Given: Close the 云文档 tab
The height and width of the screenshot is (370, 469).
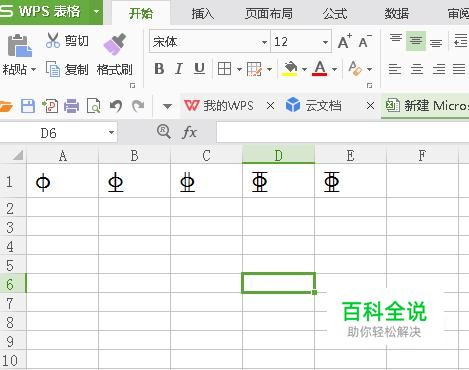Looking at the screenshot, I should pos(370,106).
